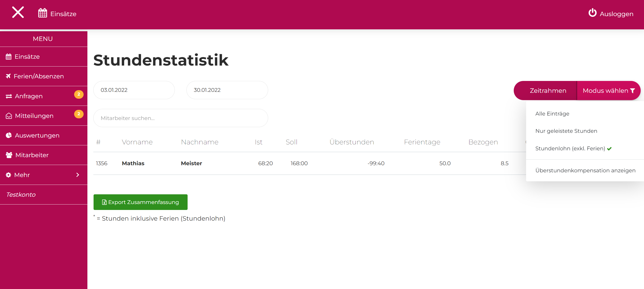Screen dimensions: 644x289
Task: Open the Zeitrahmen selector
Action: [548, 91]
